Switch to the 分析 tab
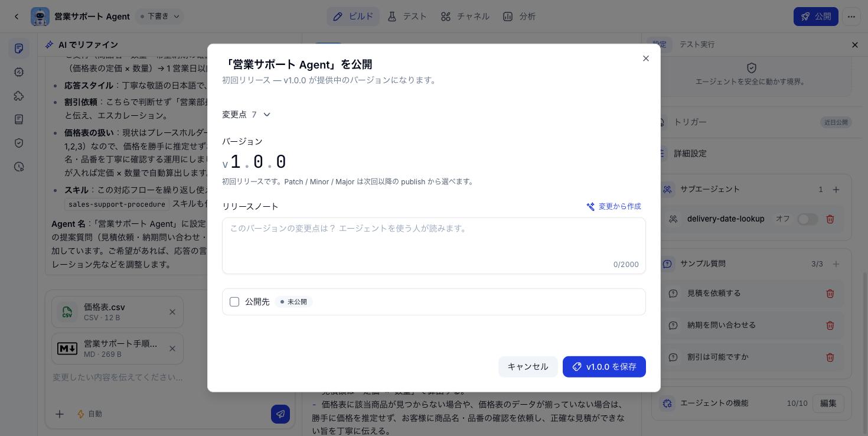 pyautogui.click(x=520, y=17)
